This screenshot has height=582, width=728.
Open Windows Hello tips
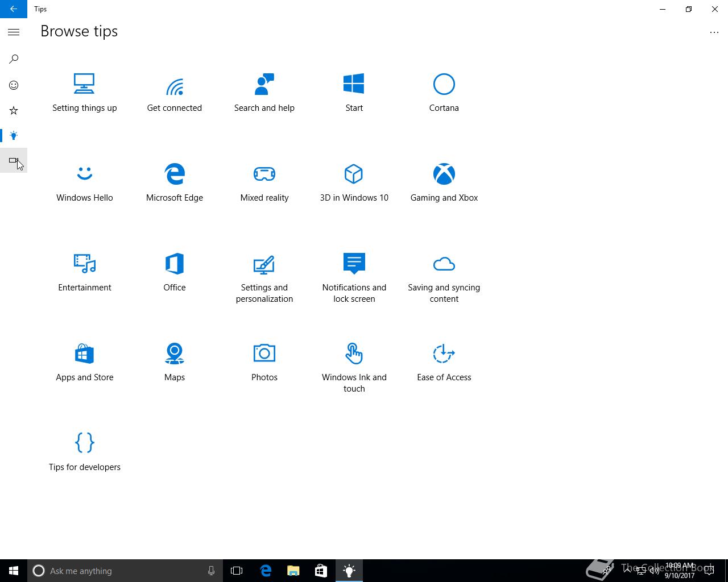tap(84, 182)
